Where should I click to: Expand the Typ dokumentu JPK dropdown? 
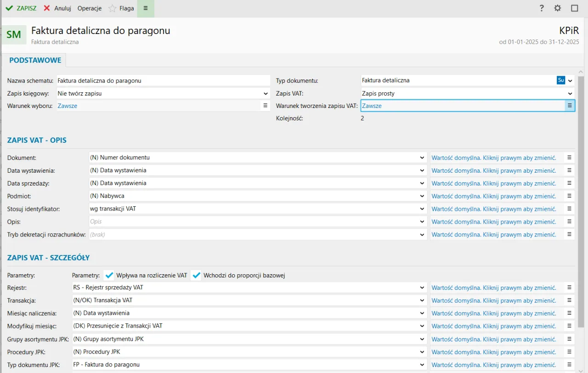pos(422,365)
